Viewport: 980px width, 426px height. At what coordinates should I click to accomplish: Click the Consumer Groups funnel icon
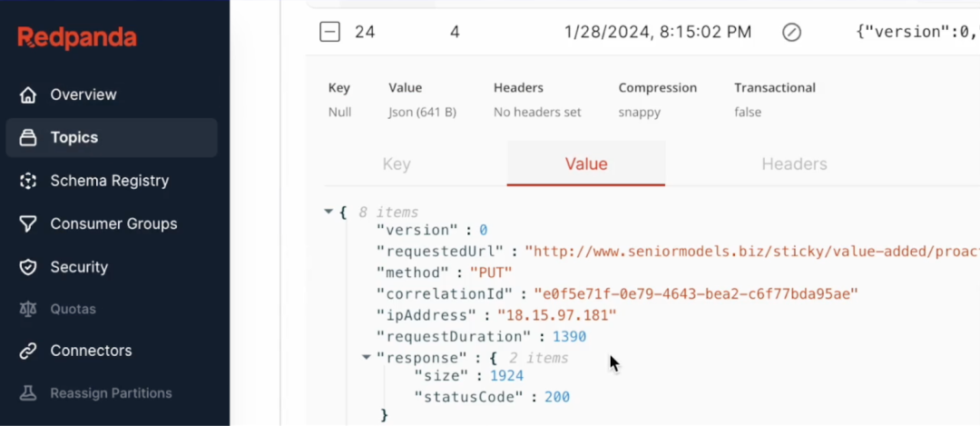click(28, 223)
